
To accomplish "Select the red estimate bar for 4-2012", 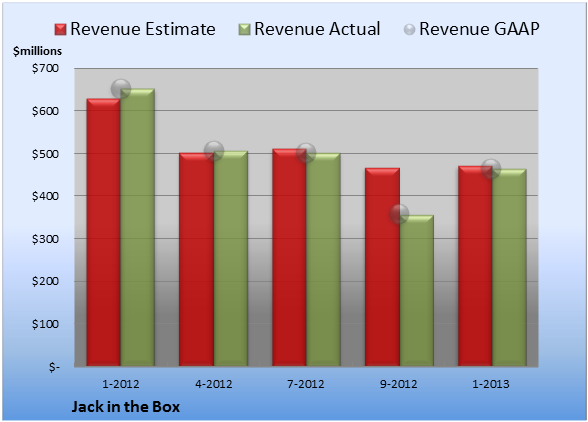I will click(x=196, y=259).
